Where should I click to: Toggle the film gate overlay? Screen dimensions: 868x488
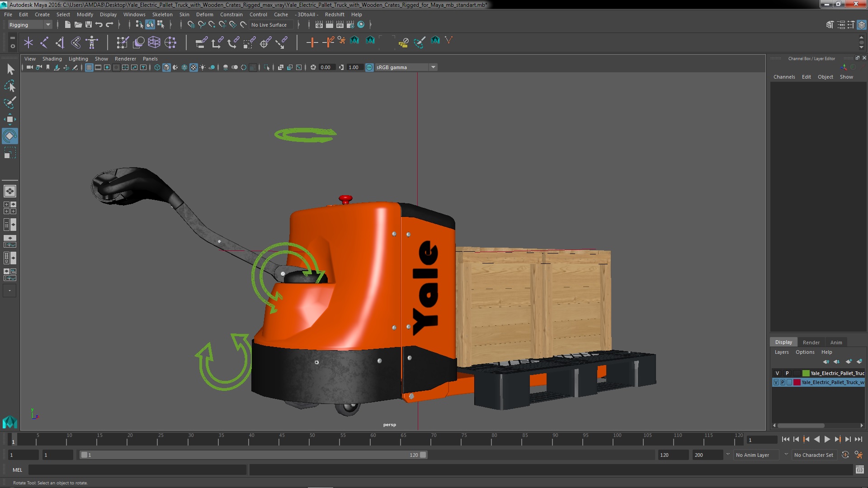[98, 67]
